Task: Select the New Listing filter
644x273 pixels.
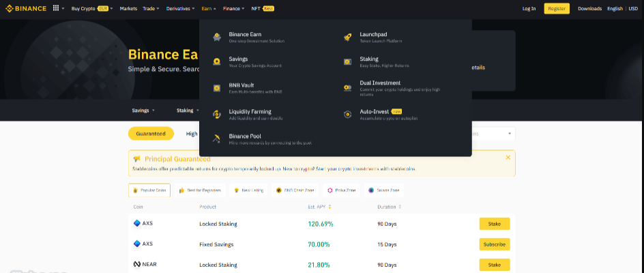Action: 249,190
